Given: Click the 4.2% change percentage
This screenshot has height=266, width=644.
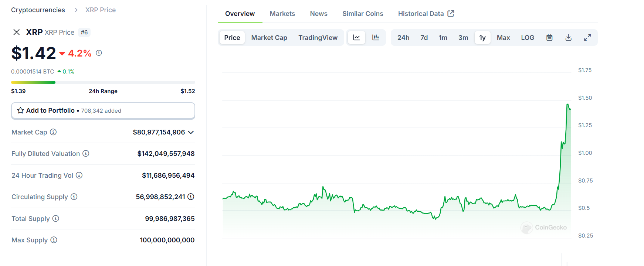Looking at the screenshot, I should click(79, 53).
